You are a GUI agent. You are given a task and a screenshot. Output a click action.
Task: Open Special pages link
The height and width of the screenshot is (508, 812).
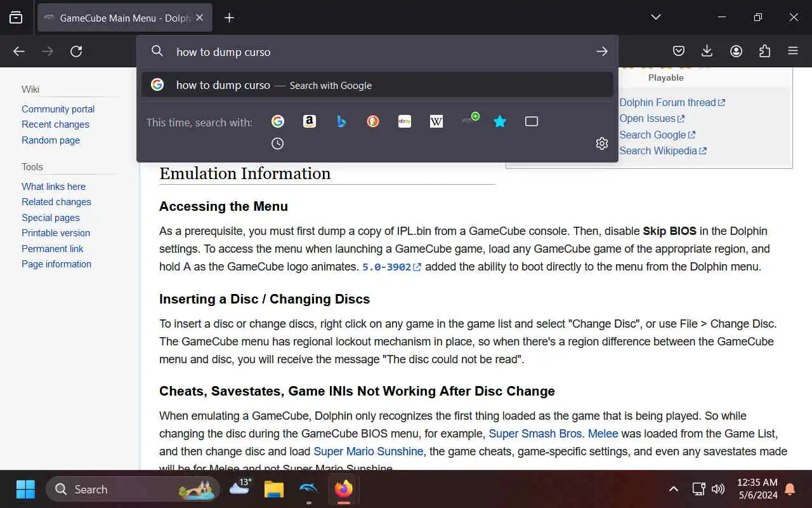51,218
